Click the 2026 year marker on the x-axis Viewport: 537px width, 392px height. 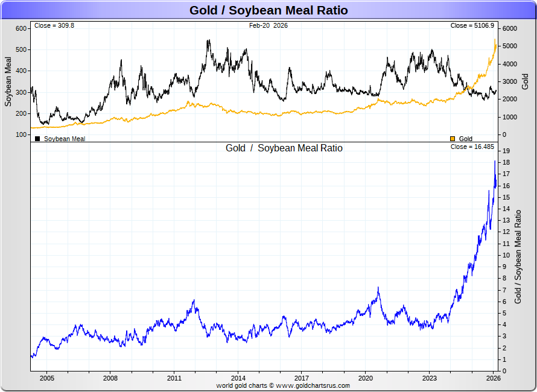[493, 378]
